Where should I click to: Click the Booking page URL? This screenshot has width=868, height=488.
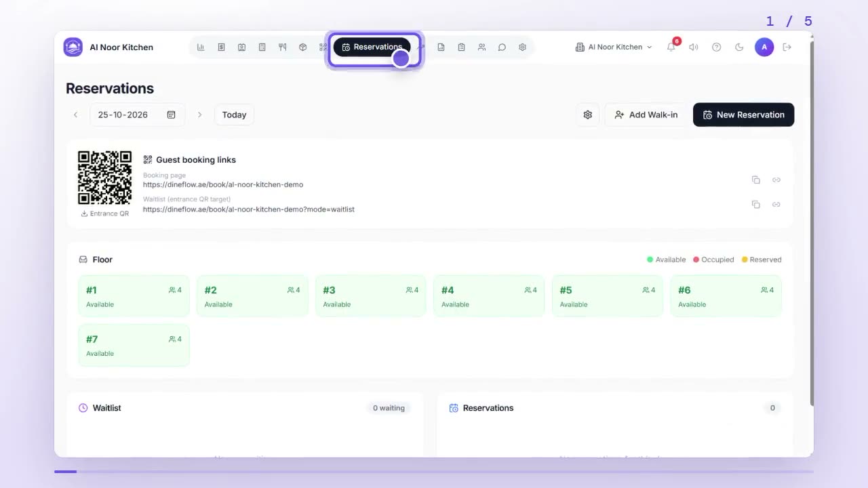[223, 184]
